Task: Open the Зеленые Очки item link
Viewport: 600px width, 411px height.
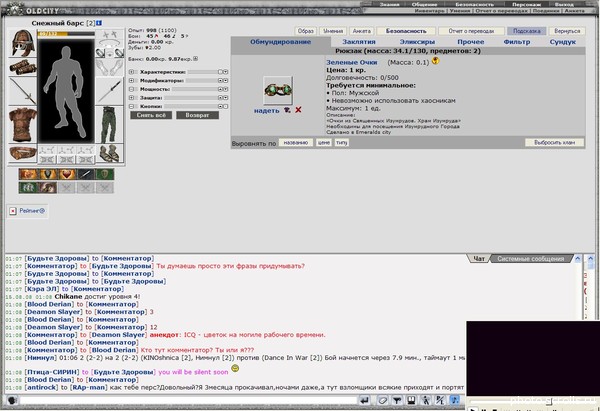Action: (x=352, y=62)
